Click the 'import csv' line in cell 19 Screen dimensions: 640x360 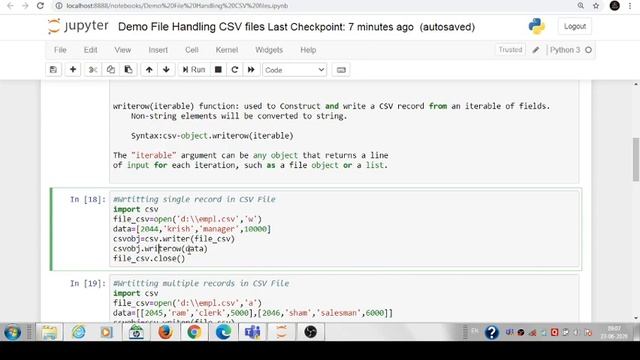(x=136, y=293)
